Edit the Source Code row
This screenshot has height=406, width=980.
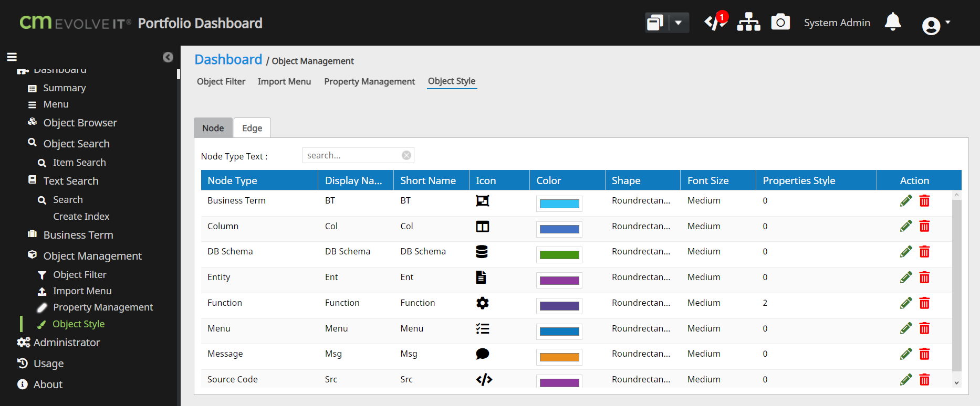[x=906, y=379]
